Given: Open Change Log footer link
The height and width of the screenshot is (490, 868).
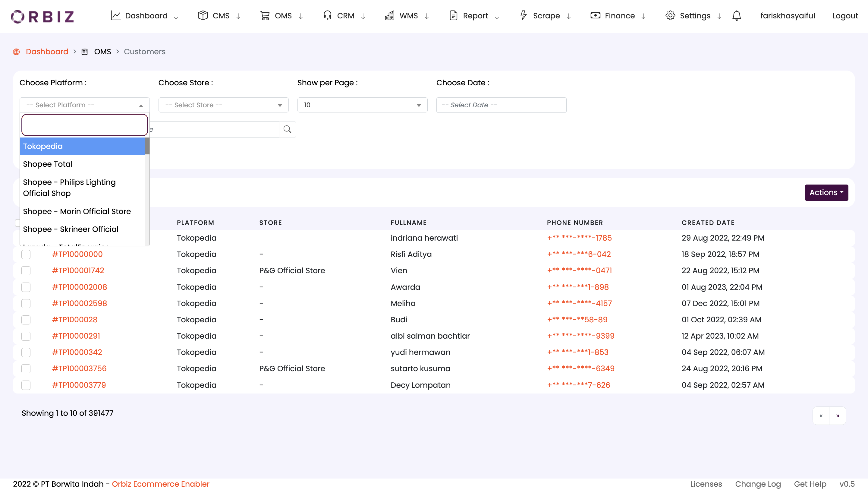Looking at the screenshot, I should click(758, 484).
